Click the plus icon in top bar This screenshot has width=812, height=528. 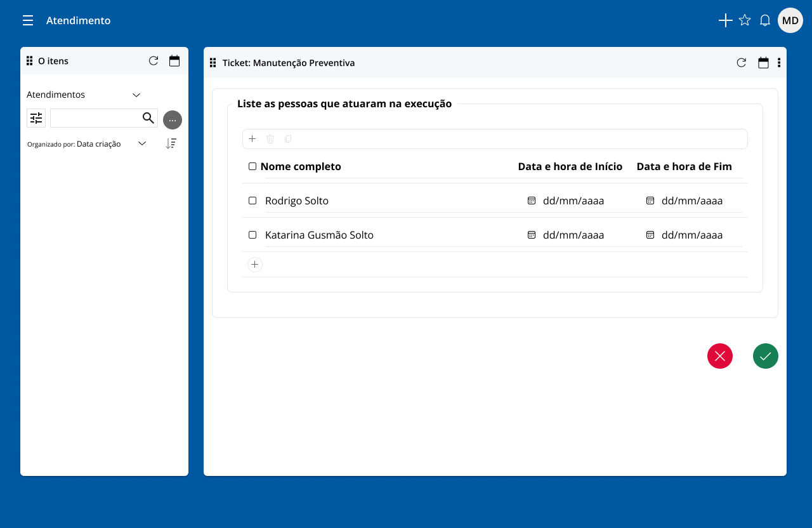pos(725,20)
